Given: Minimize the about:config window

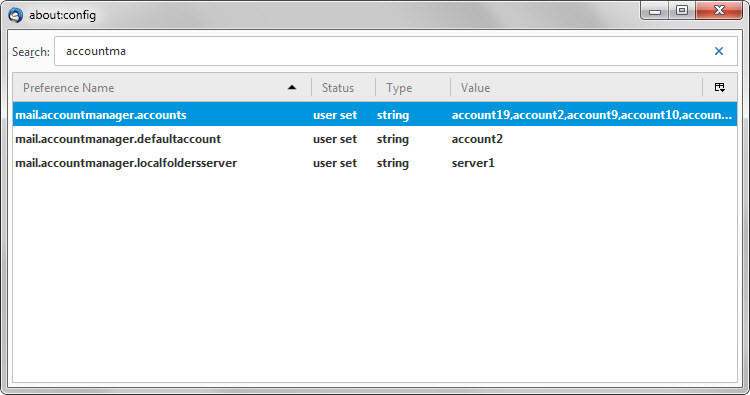Looking at the screenshot, I should pyautogui.click(x=655, y=11).
